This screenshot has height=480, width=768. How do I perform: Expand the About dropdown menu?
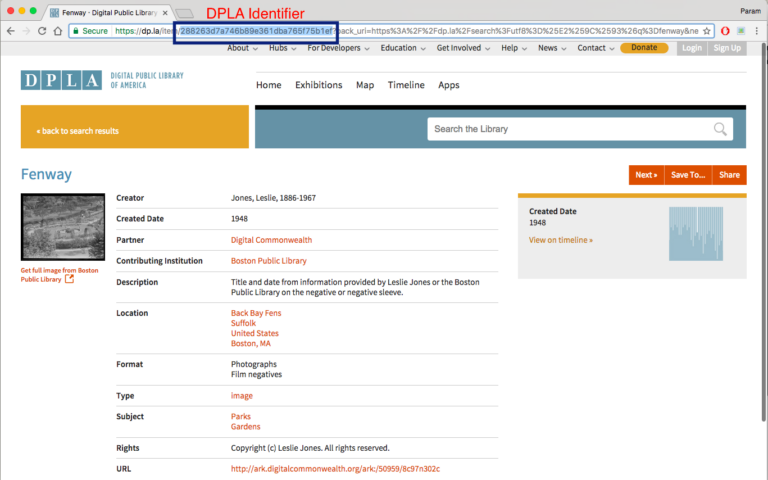point(240,48)
